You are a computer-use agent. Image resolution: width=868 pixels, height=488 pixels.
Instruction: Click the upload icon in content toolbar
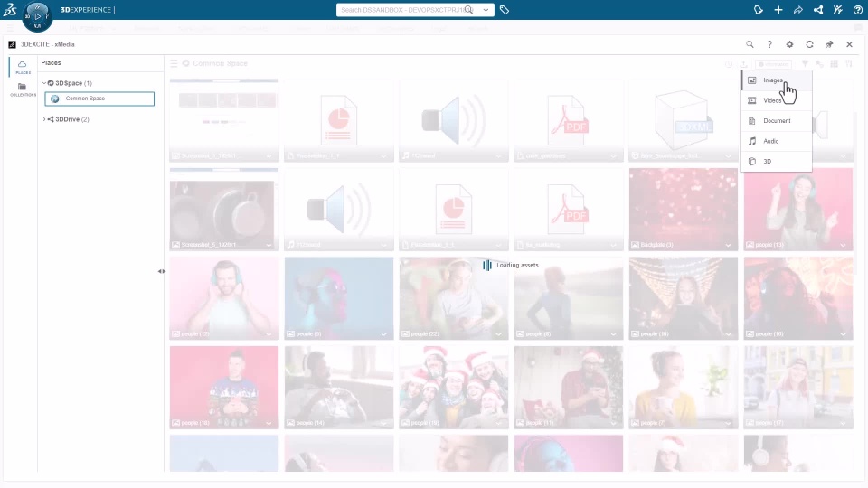pos(743,64)
